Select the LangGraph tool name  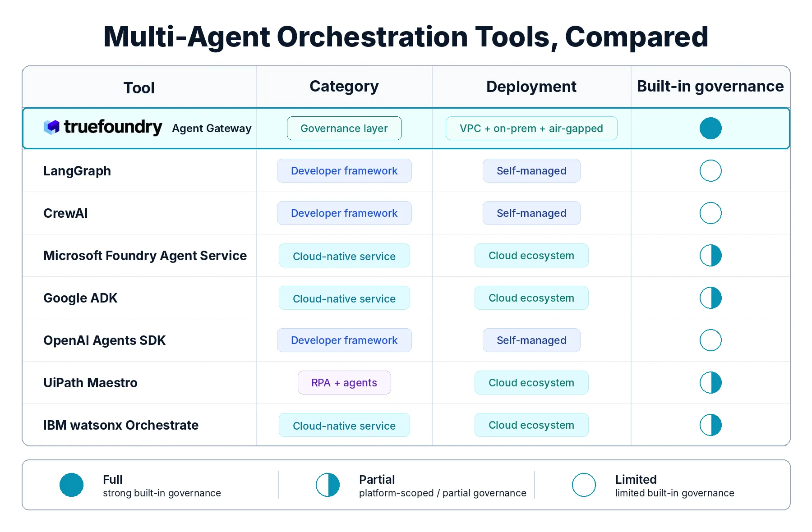pyautogui.click(x=77, y=171)
